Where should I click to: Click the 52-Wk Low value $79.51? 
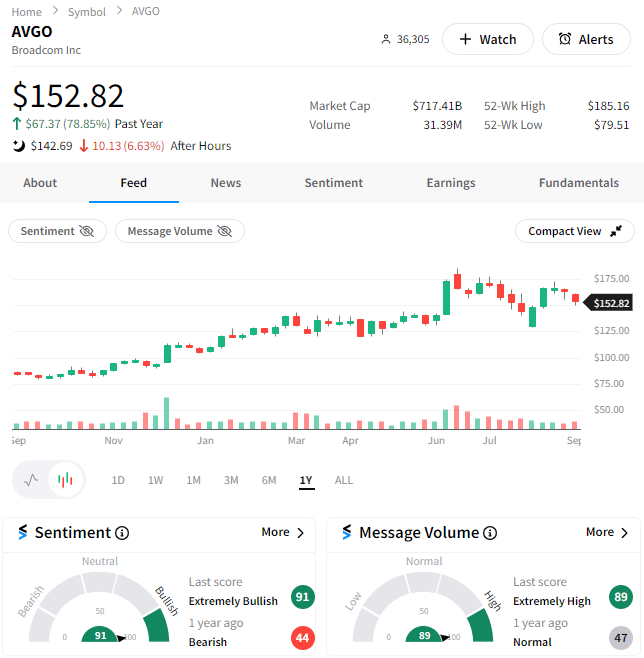click(611, 125)
